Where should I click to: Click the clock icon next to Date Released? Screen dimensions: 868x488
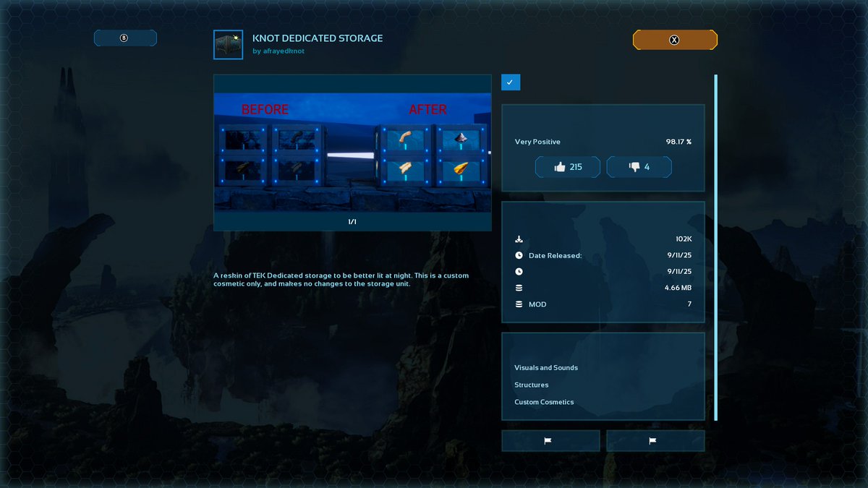[x=519, y=255]
